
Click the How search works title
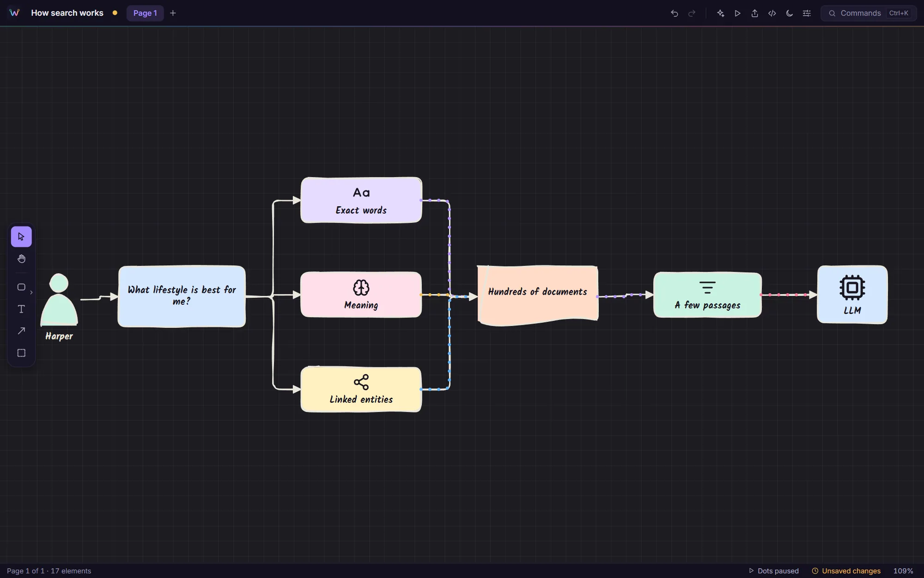click(67, 13)
